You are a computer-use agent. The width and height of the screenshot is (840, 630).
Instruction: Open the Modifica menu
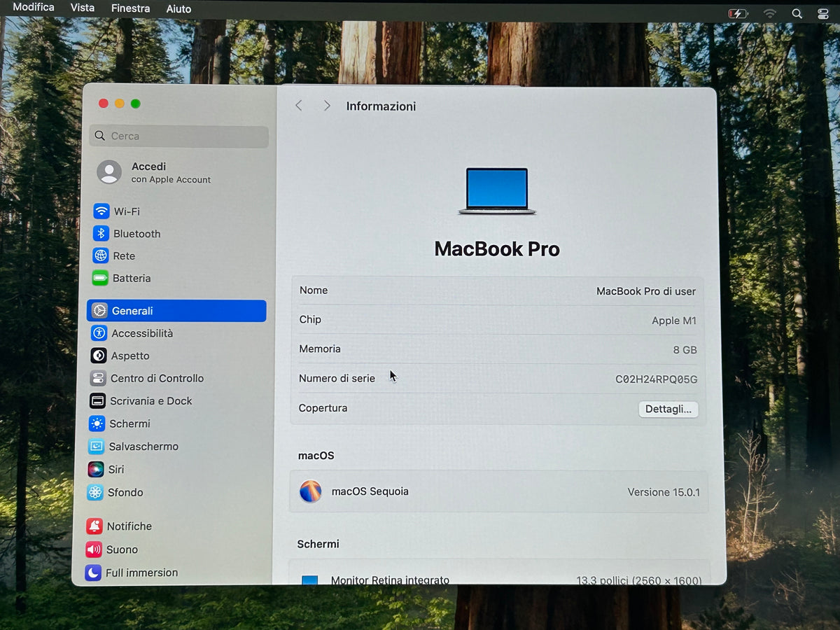[x=34, y=7]
